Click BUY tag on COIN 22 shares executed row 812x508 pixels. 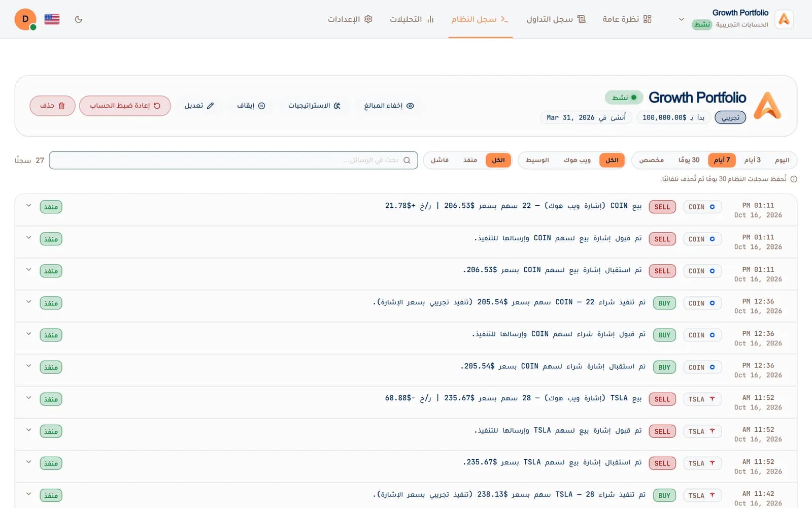[x=664, y=303]
